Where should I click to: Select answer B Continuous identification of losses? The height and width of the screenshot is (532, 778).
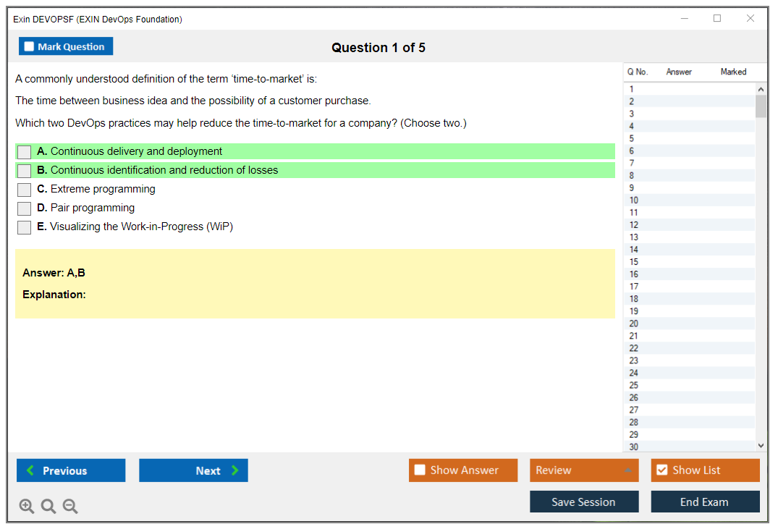[25, 171]
